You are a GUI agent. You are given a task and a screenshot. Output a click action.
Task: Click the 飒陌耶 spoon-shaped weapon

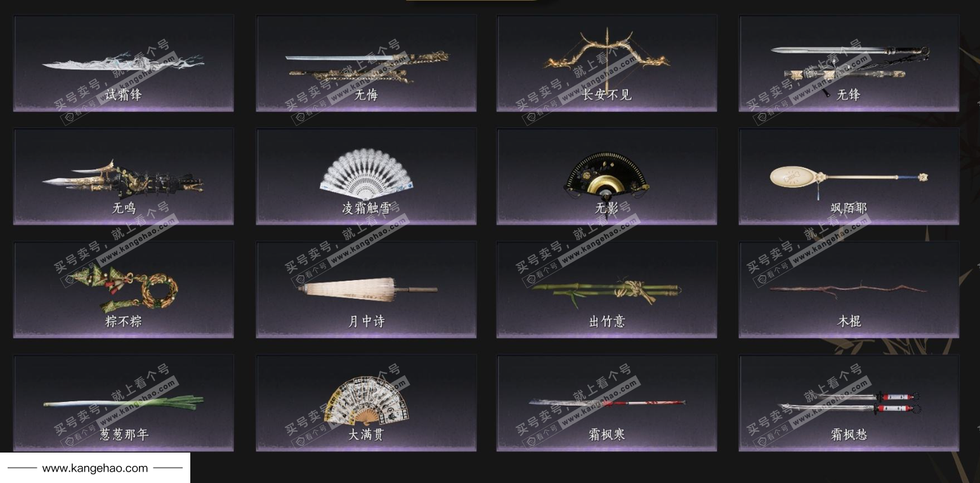tap(849, 177)
